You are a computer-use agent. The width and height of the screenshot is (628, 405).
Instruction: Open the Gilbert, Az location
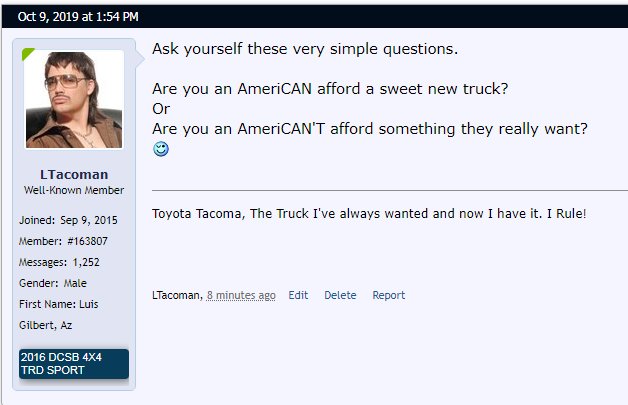pyautogui.click(x=46, y=325)
